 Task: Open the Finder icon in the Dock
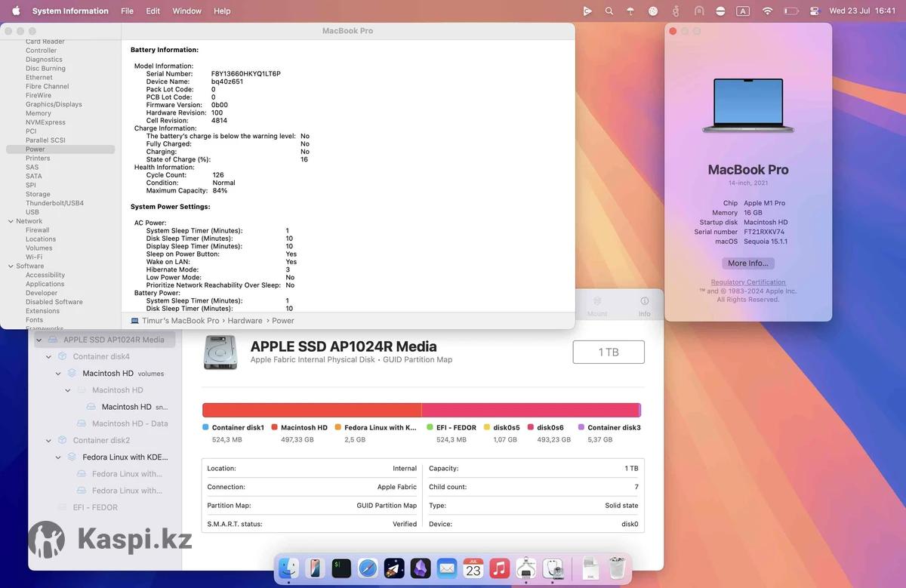[288, 568]
